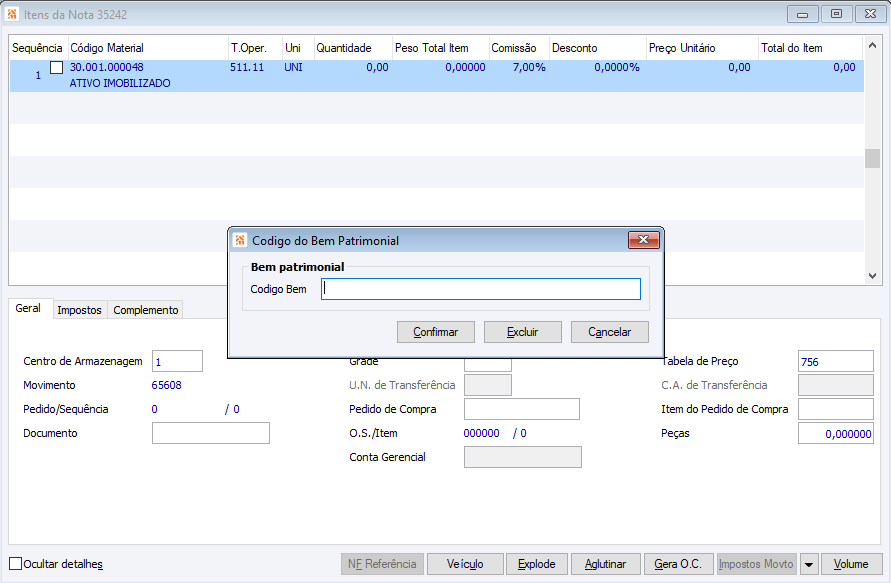Click the 0,00000 Peso Total Item cell

pyautogui.click(x=465, y=67)
